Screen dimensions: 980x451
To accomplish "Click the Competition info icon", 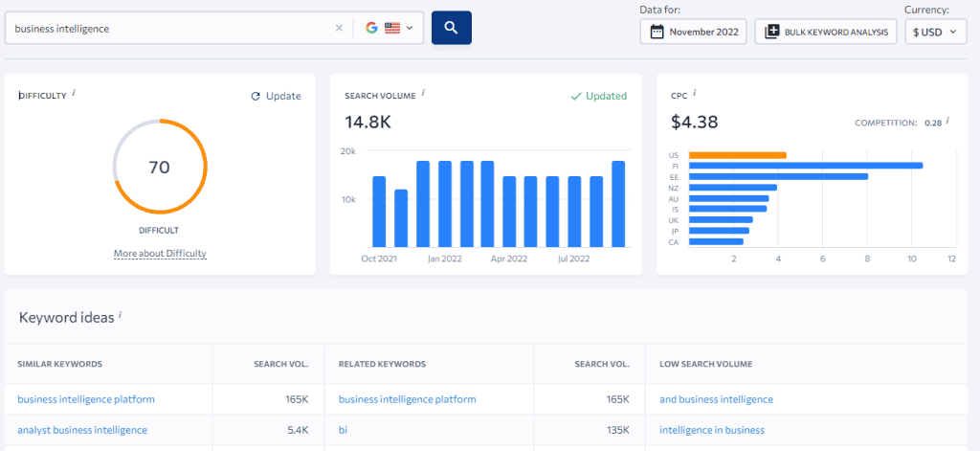I will pyautogui.click(x=947, y=121).
